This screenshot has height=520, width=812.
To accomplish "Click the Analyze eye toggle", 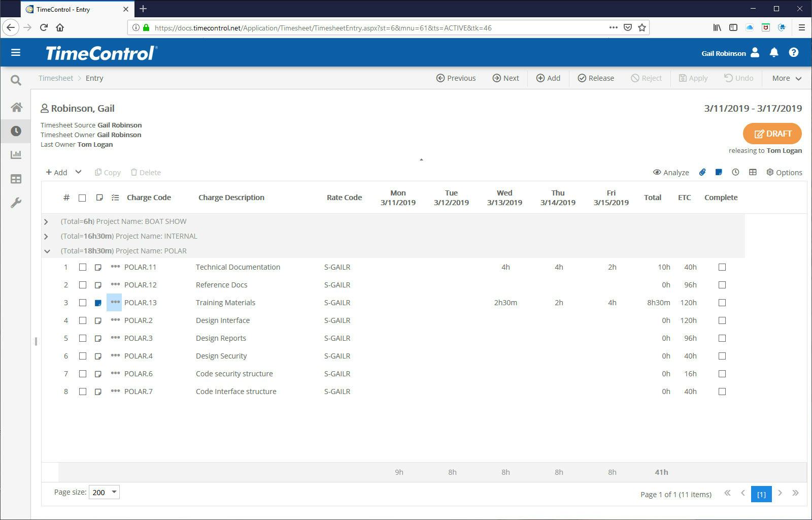I will click(671, 172).
